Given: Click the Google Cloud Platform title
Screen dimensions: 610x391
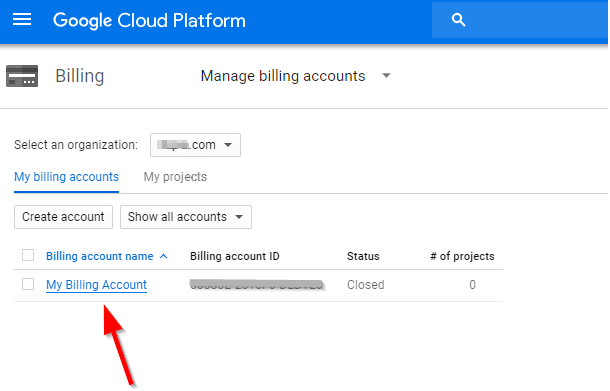Looking at the screenshot, I should [149, 20].
